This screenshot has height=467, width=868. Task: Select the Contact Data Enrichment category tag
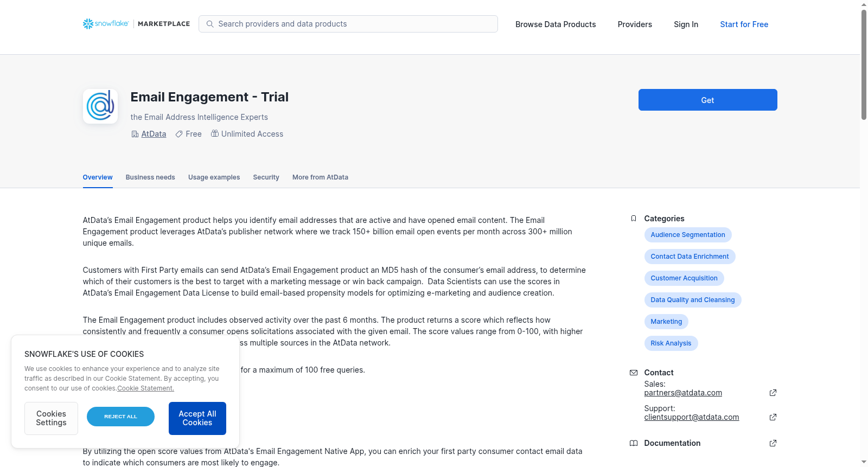coord(690,257)
